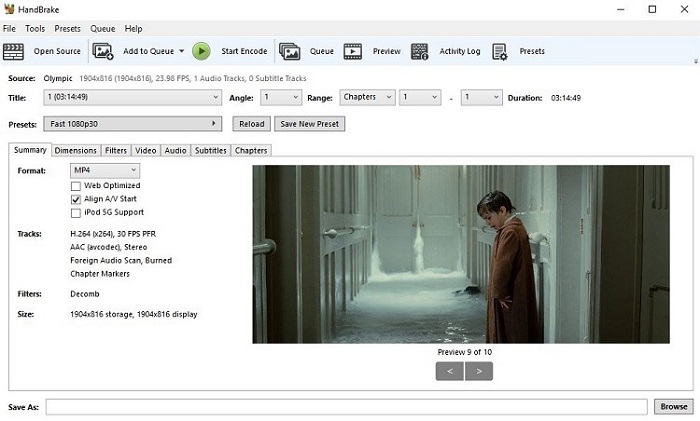Viewport: 700px width, 421px height.
Task: Click the green Start Encode play icon
Action: click(201, 51)
